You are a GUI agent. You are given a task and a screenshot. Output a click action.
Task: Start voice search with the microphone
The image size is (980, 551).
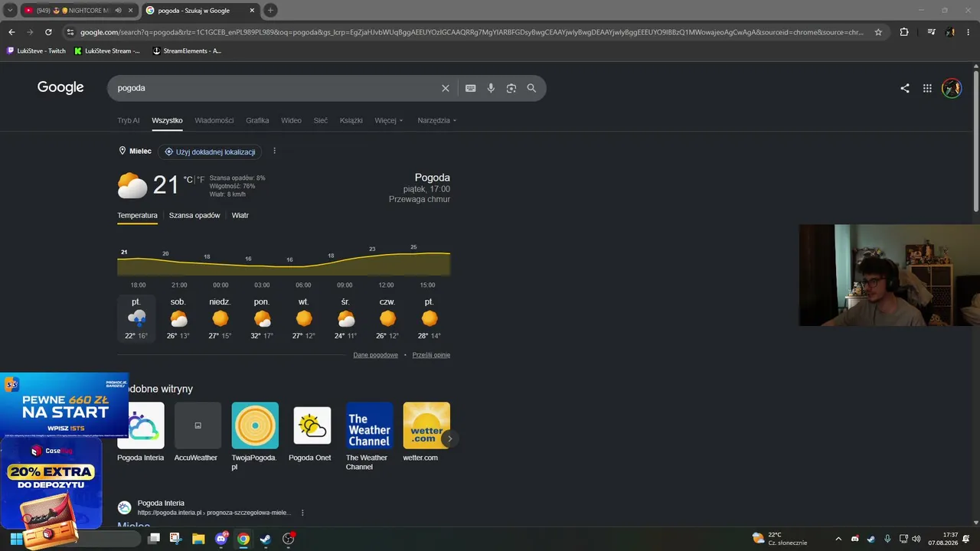coord(491,88)
